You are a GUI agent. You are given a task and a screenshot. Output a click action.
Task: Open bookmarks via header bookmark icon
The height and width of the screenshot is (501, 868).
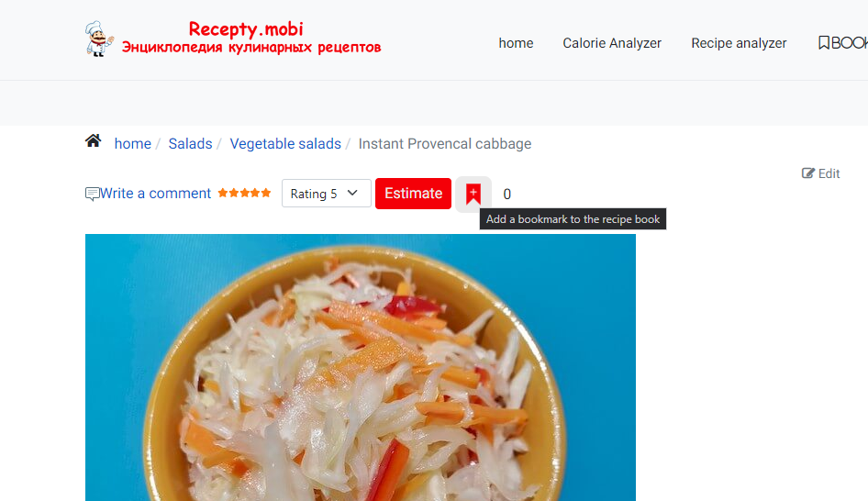tap(824, 42)
